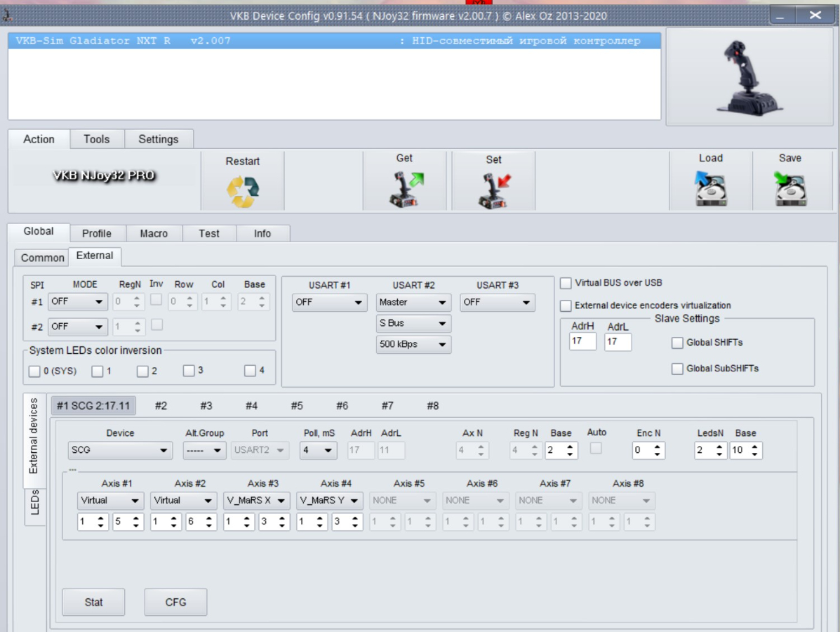Click the LEDs Base 10 stepper
Screen dimensions: 840x632
coord(746,450)
